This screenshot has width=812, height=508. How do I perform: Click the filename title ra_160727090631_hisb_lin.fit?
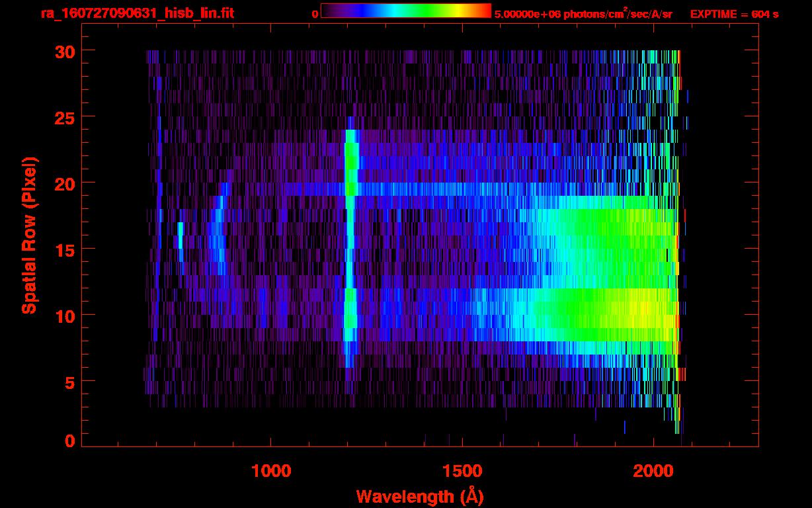(137, 13)
